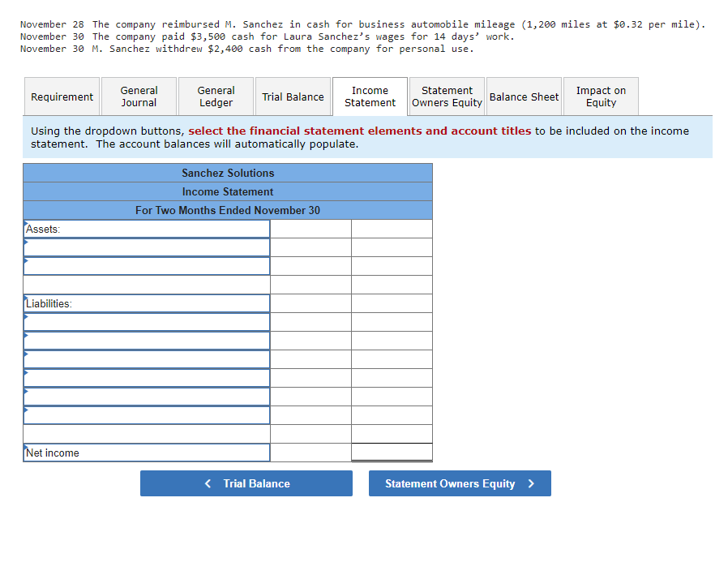Viewport: 728px width, 575px height.
Task: Click the For Two Months Ended November 30 header
Action: [x=228, y=210]
